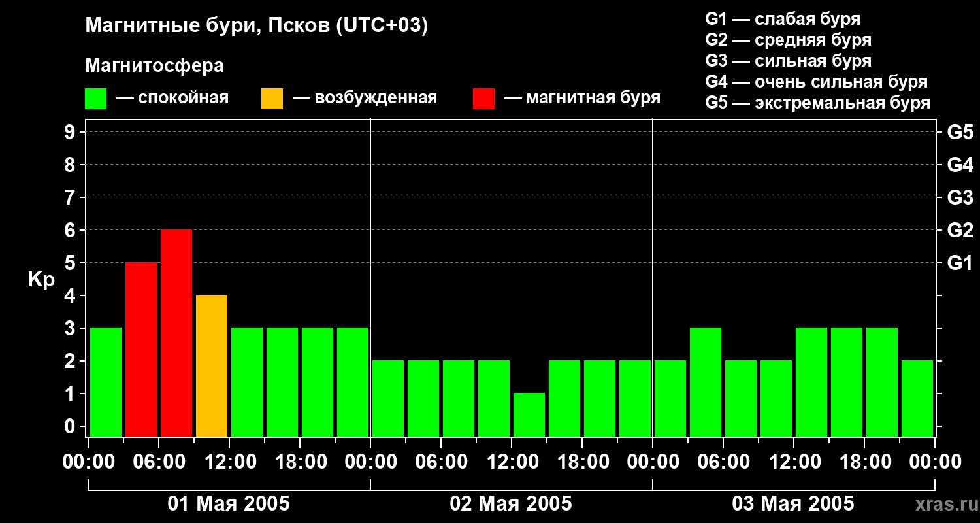This screenshot has width=980, height=523.
Task: Click the right-axis 'G3' scale label
Action: [960, 197]
